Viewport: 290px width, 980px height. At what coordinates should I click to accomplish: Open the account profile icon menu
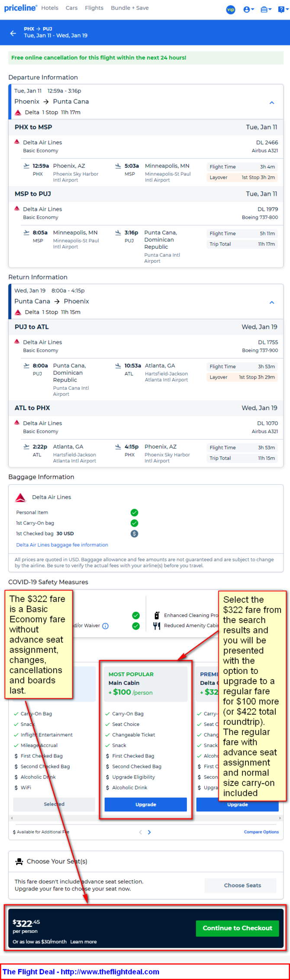tap(248, 10)
